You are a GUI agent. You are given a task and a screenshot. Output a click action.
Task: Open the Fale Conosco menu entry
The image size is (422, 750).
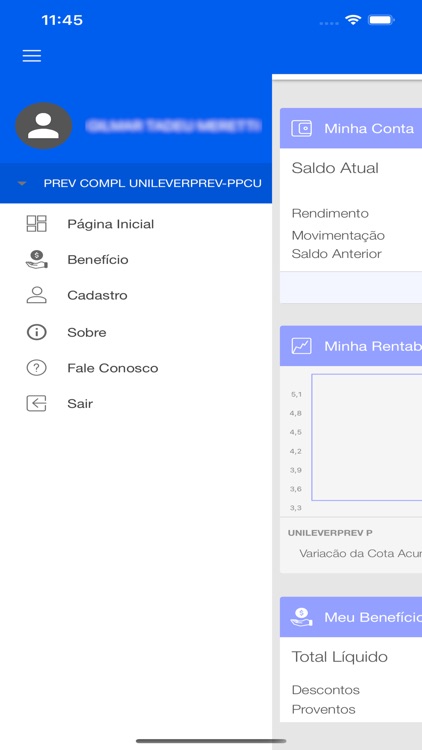coord(112,368)
